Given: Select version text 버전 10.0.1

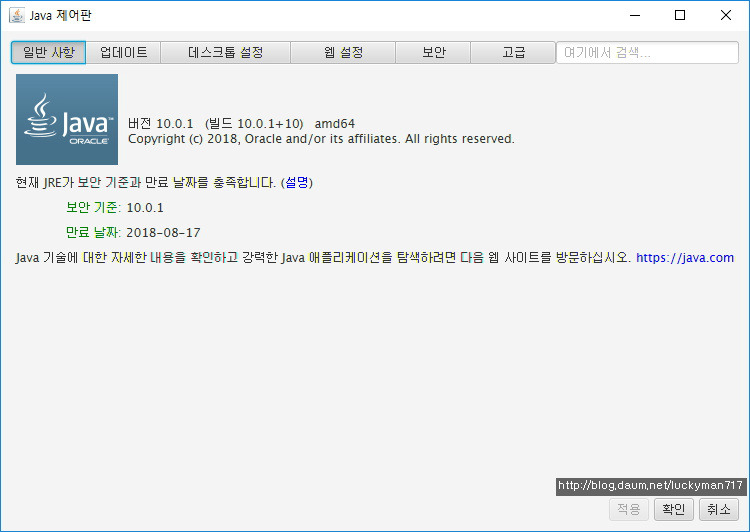Looking at the screenshot, I should pos(161,123).
